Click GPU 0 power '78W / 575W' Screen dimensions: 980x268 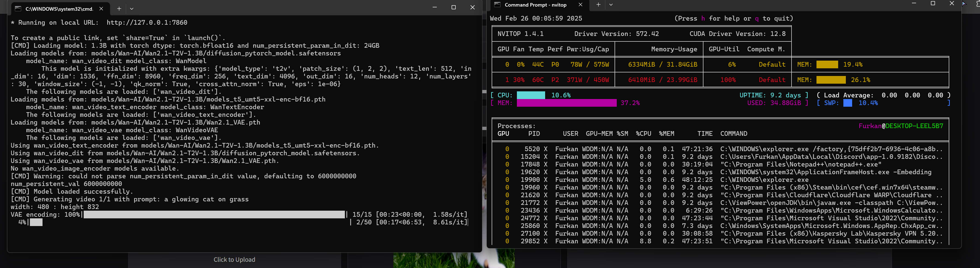590,65
